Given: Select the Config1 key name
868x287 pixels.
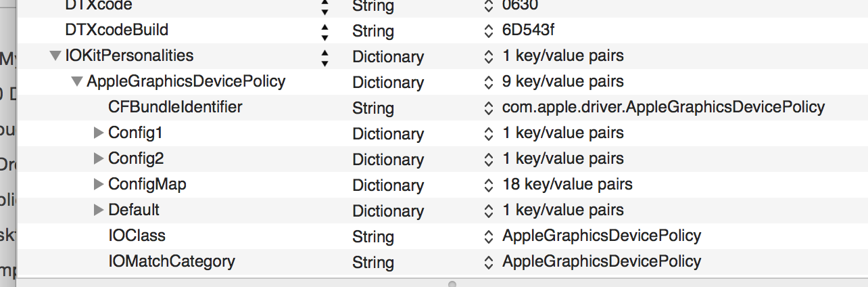Looking at the screenshot, I should [x=135, y=133].
